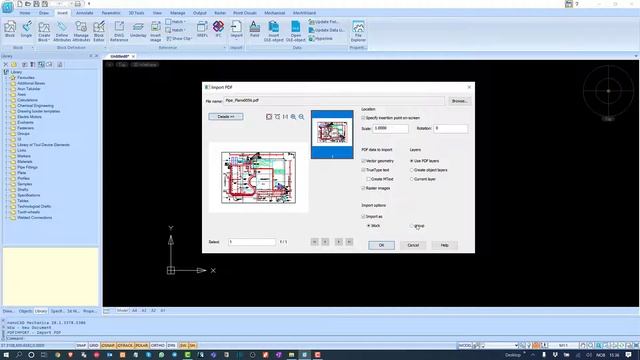Open the Manage Attributes tool
Viewport: 640px width, 360px height.
pyautogui.click(x=81, y=31)
